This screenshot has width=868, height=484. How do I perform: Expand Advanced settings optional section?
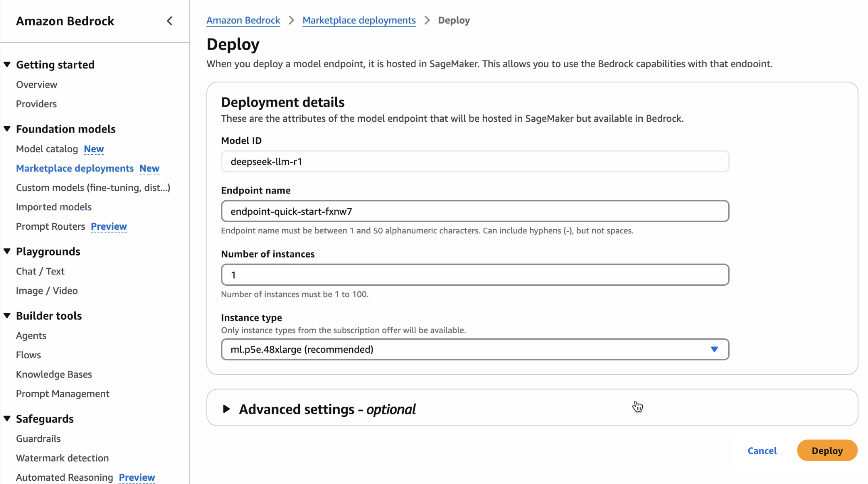click(226, 409)
